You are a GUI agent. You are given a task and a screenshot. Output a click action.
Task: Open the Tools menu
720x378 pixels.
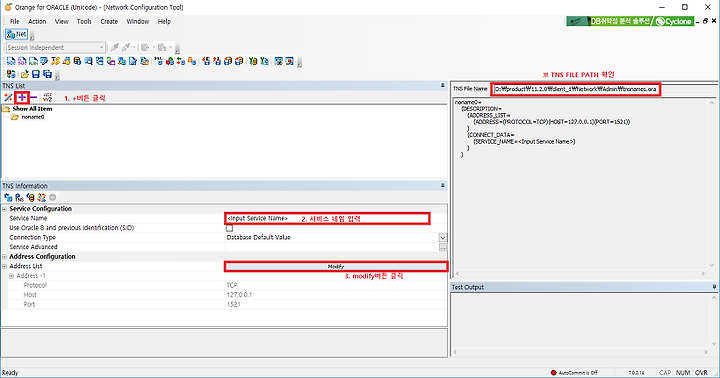point(84,21)
